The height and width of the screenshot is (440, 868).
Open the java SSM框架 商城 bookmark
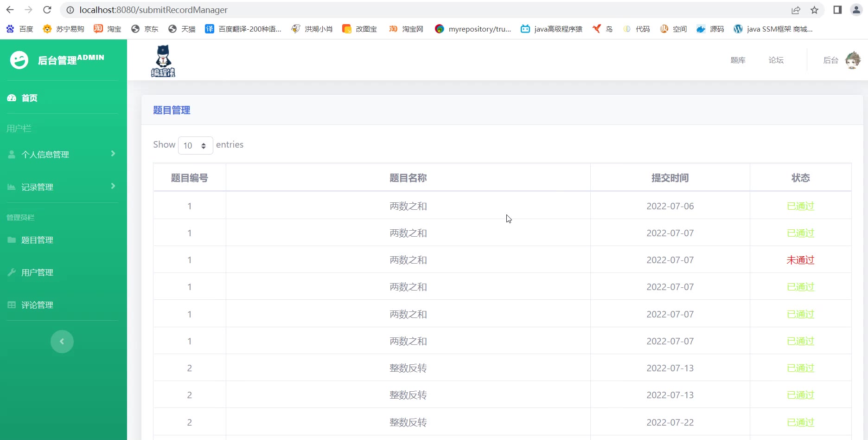point(773,29)
